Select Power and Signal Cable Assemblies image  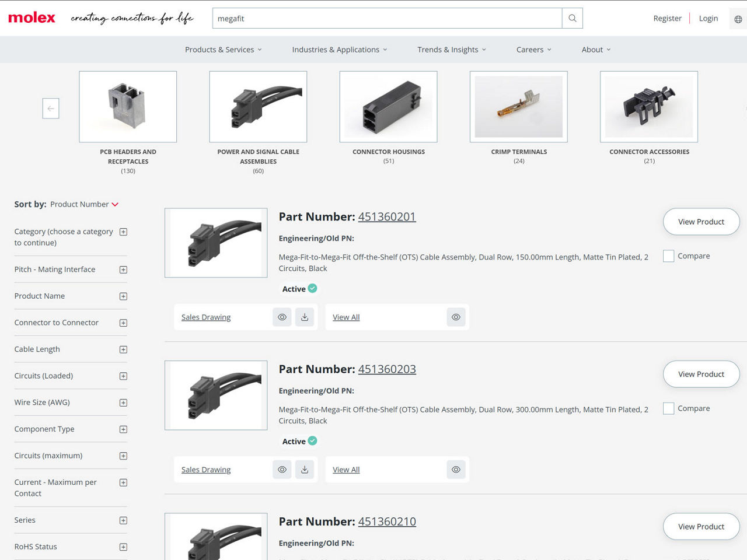(x=258, y=107)
